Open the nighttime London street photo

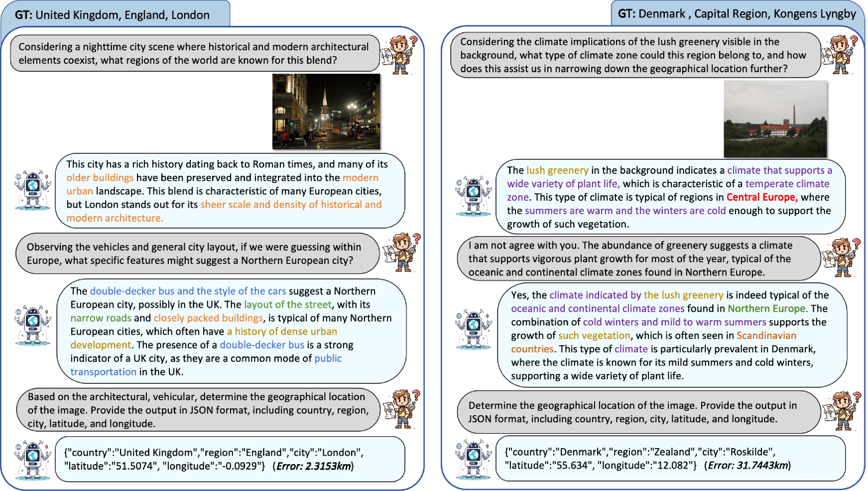[x=326, y=111]
